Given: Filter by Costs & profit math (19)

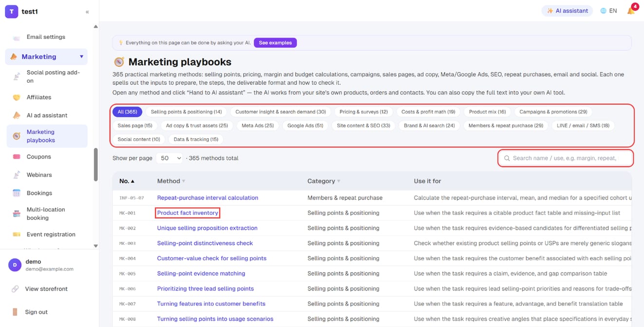Looking at the screenshot, I should coord(428,112).
